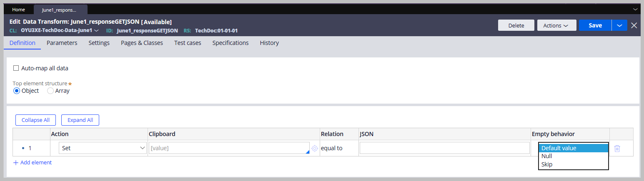Open the Actions menu button
The image size is (644, 181).
tap(556, 25)
